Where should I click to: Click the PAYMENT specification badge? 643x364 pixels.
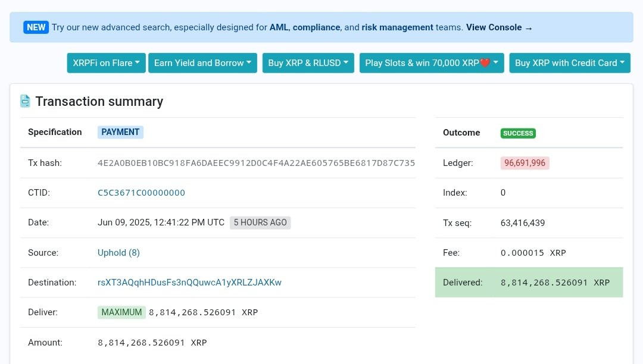(x=120, y=132)
